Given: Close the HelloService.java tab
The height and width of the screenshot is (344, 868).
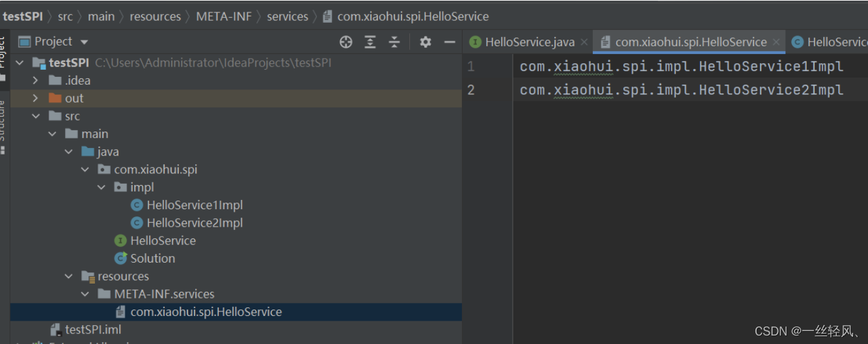Looking at the screenshot, I should click(584, 42).
